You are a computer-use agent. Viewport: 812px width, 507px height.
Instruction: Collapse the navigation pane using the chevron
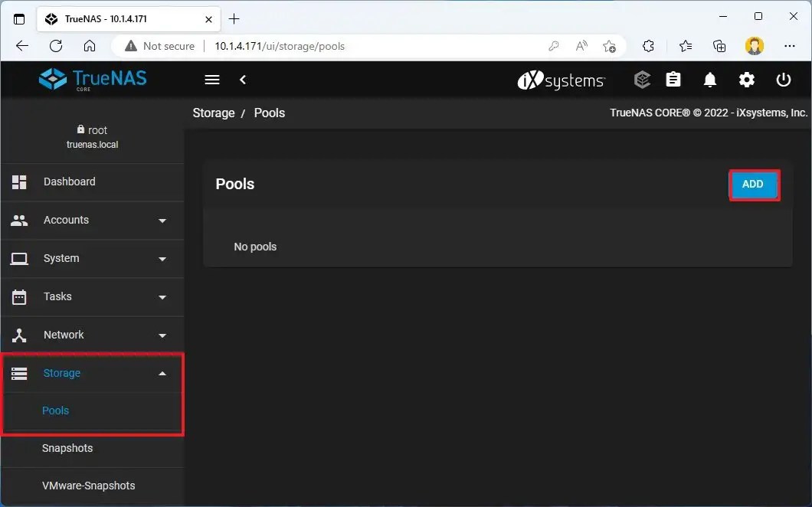(243, 80)
